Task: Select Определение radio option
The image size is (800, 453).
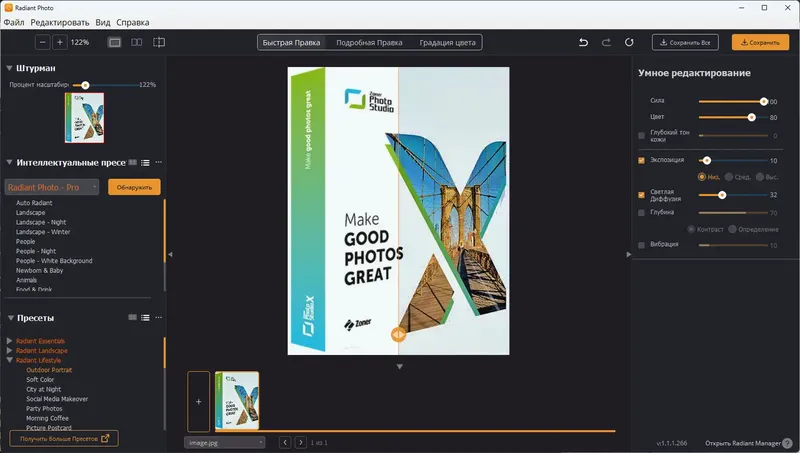Action: coord(732,229)
